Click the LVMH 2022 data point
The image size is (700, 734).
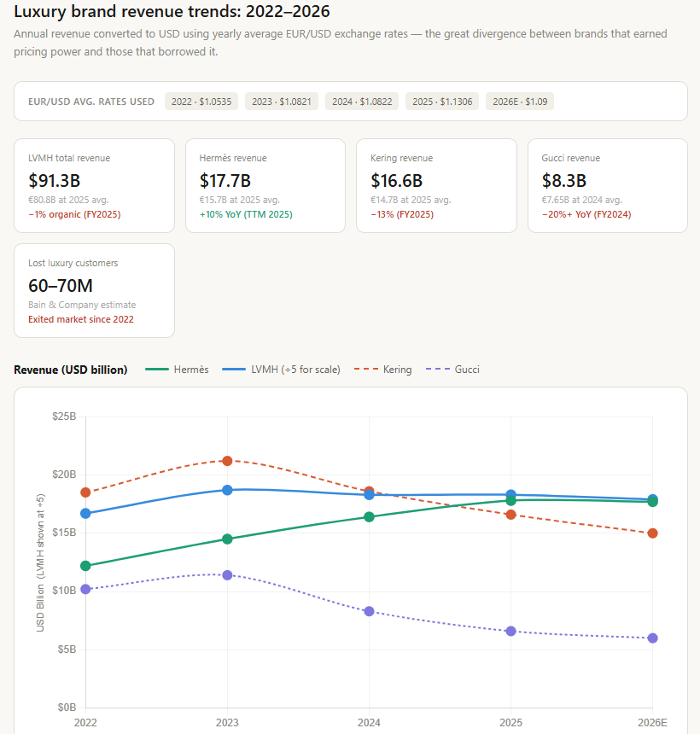coord(85,514)
